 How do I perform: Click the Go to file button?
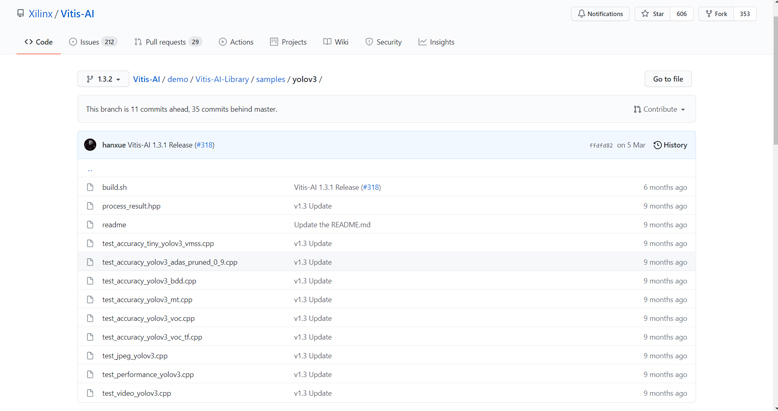click(x=668, y=79)
